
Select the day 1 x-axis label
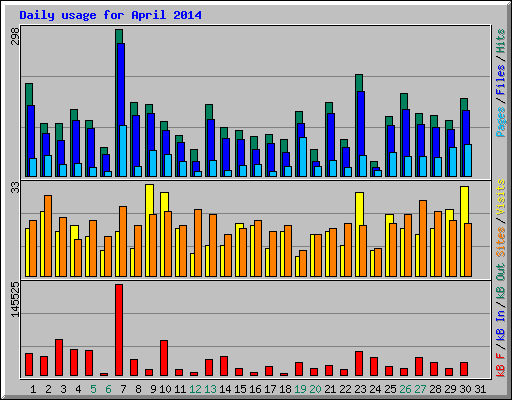33,389
